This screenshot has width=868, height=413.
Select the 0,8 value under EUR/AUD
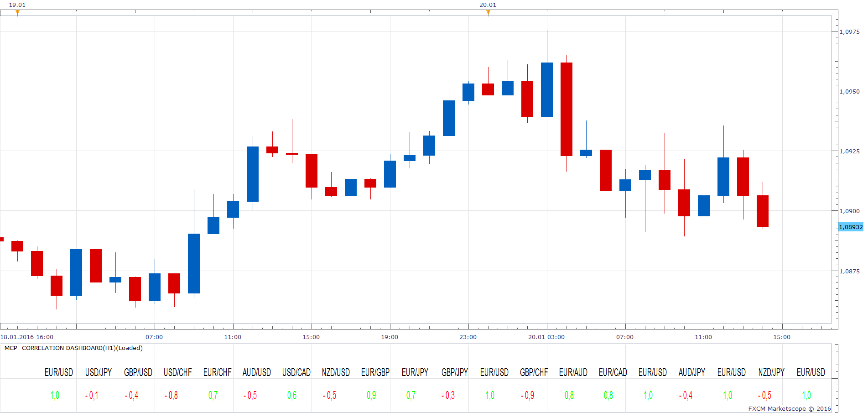tap(569, 395)
